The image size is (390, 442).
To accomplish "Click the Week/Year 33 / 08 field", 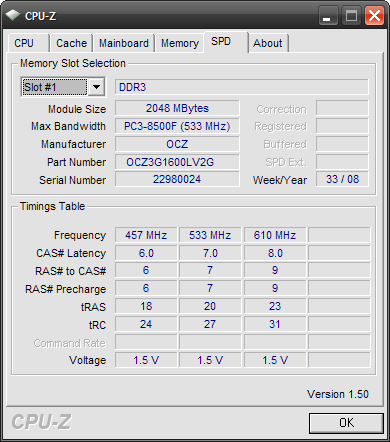I will (x=342, y=179).
